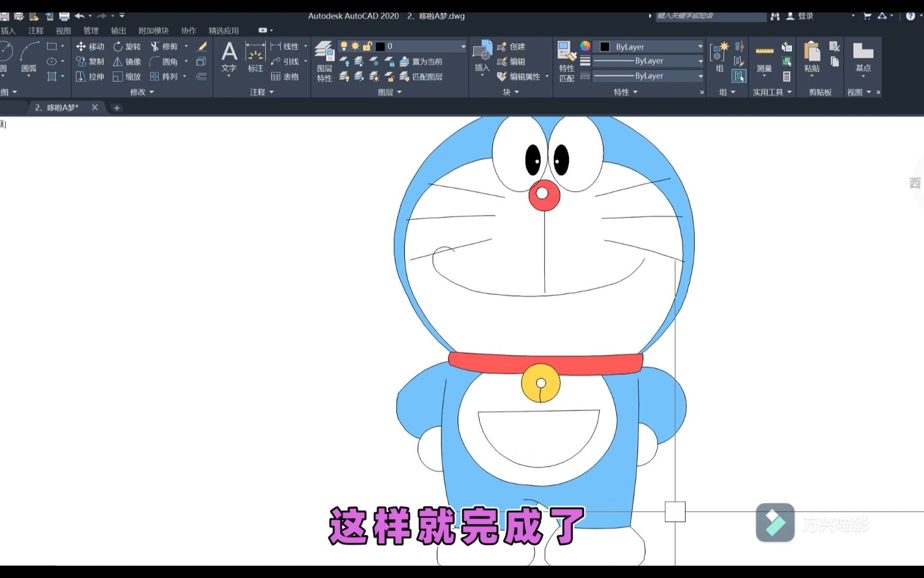Toggle layer lock padlock icon
924x578 pixels.
pos(367,47)
